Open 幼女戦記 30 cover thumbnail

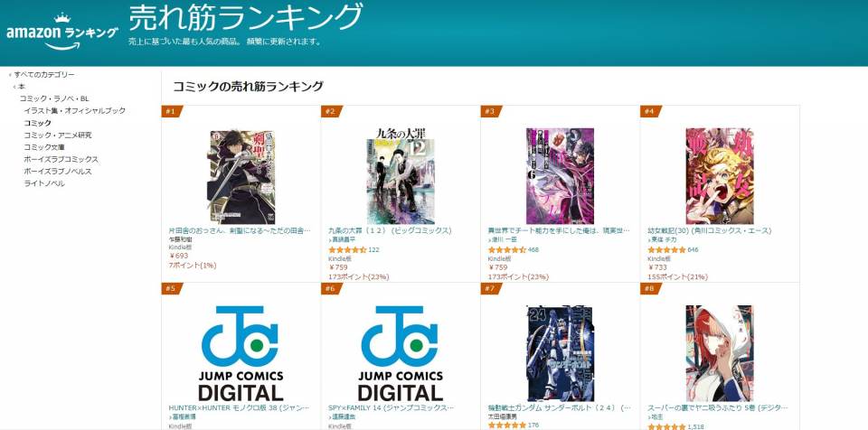point(719,176)
